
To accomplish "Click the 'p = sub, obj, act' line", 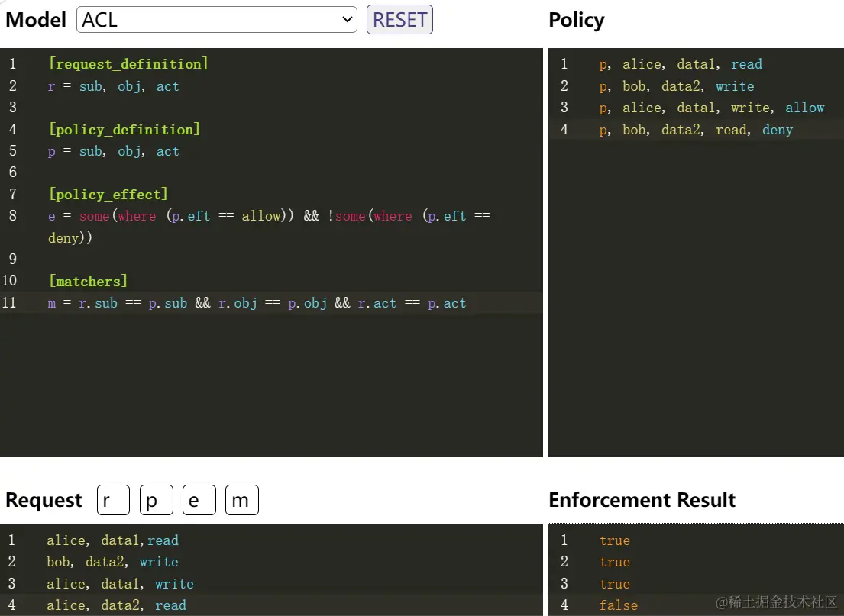I will point(114,151).
